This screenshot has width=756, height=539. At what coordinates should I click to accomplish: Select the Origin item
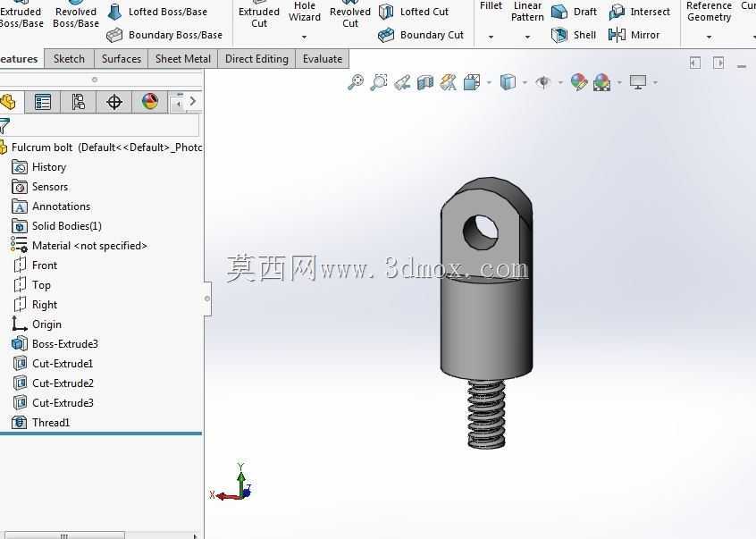click(38, 324)
